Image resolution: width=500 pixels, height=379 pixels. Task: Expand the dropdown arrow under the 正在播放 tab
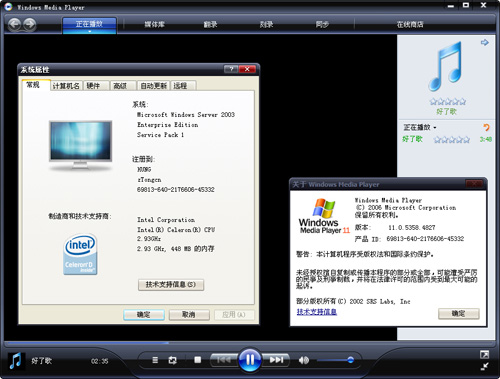89,32
